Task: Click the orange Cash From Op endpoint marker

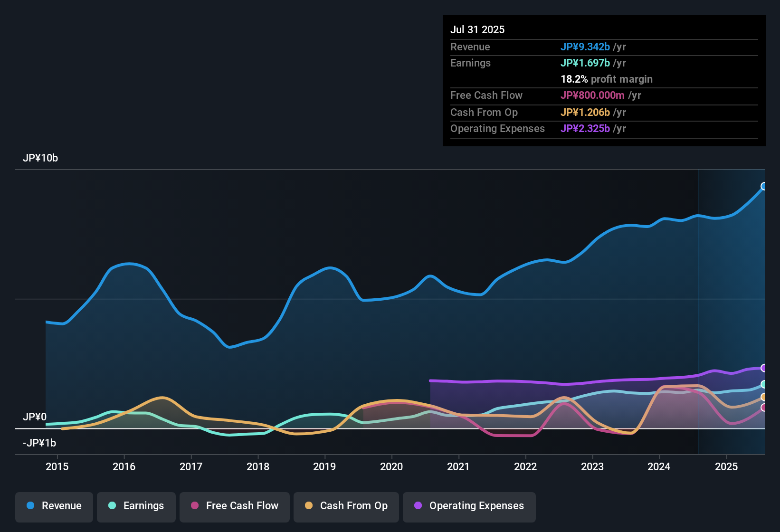Action: pos(764,397)
